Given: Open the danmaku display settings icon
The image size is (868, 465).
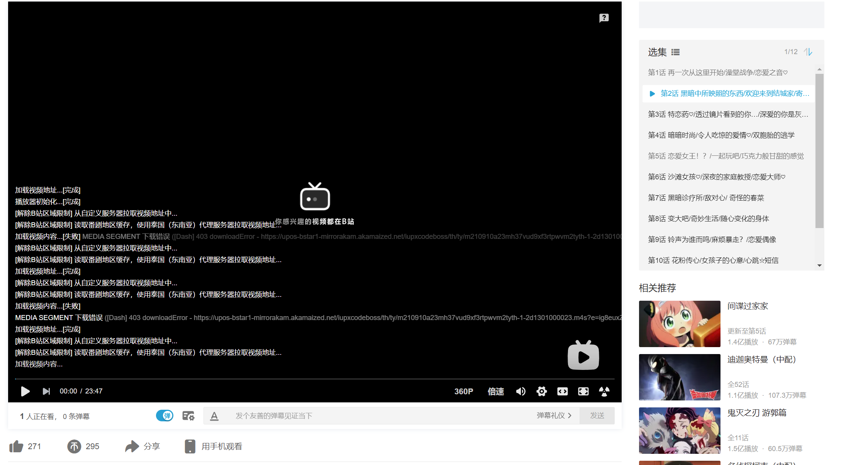Looking at the screenshot, I should (188, 416).
